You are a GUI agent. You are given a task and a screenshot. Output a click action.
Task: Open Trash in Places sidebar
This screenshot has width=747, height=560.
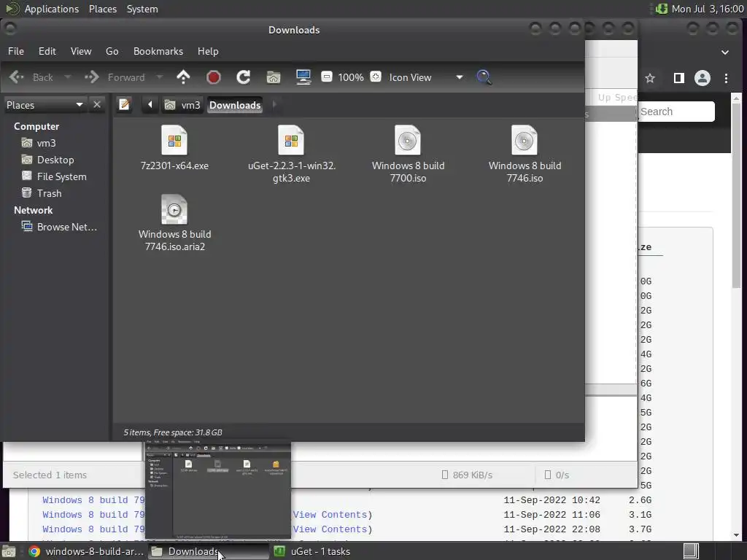[42, 193]
